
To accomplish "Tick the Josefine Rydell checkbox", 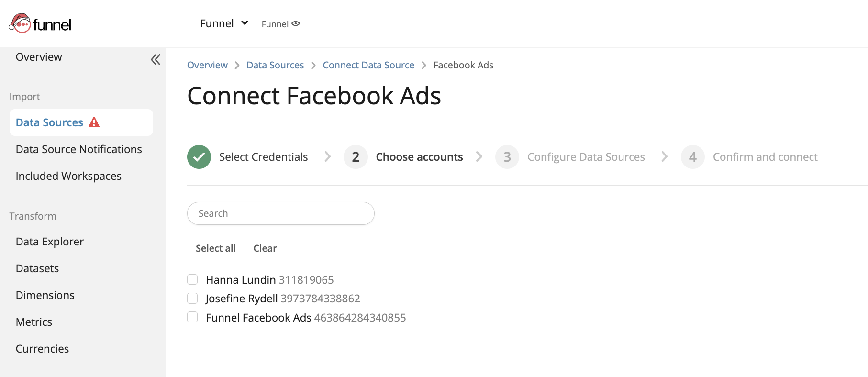I will (192, 299).
